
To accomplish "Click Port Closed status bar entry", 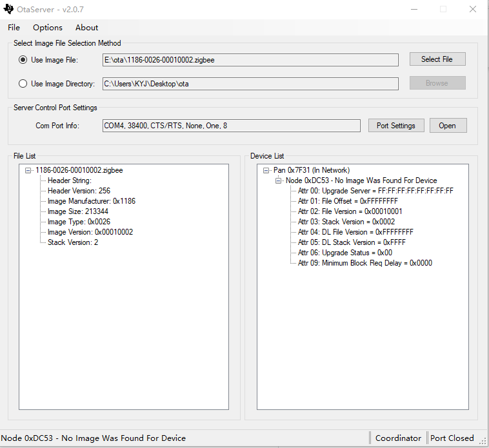I will [452, 438].
